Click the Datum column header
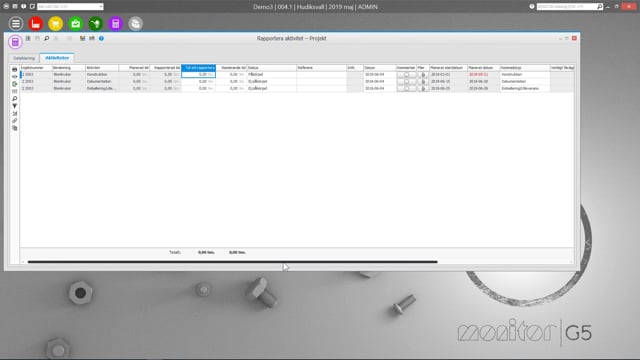 click(380, 68)
